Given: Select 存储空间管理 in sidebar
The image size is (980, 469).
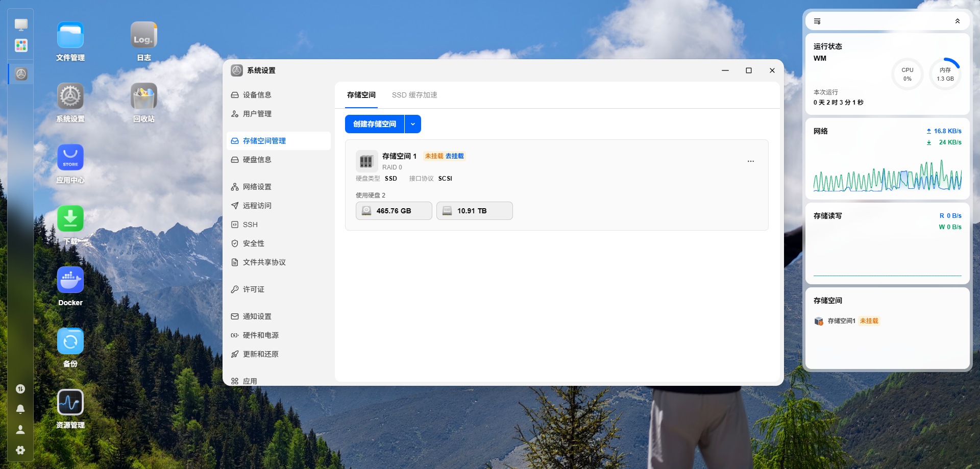Looking at the screenshot, I should [279, 141].
